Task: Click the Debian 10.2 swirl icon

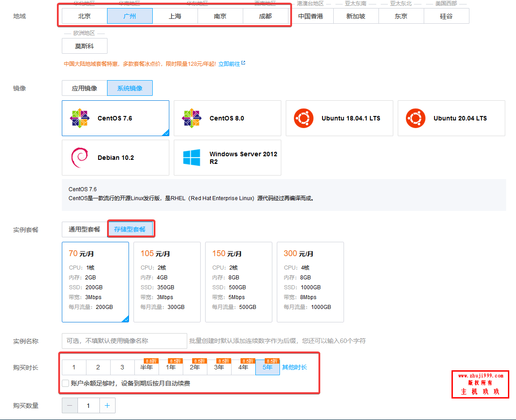Action: point(80,158)
